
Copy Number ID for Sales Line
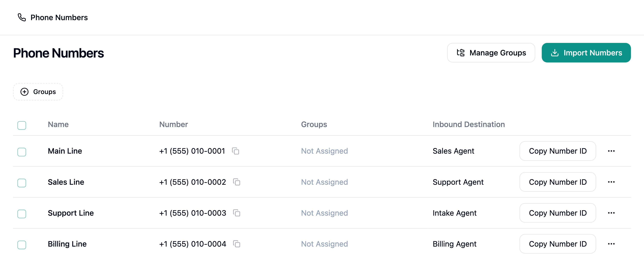557,182
